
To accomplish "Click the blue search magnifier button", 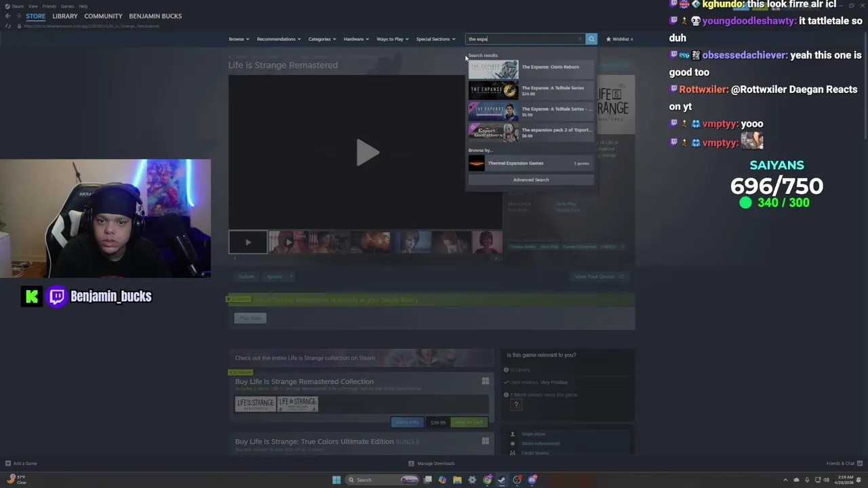I will click(591, 39).
